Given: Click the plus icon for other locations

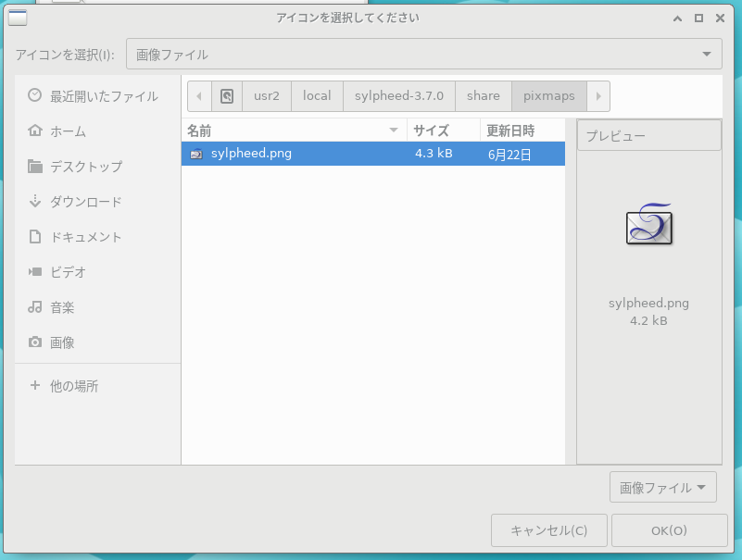Looking at the screenshot, I should (35, 385).
